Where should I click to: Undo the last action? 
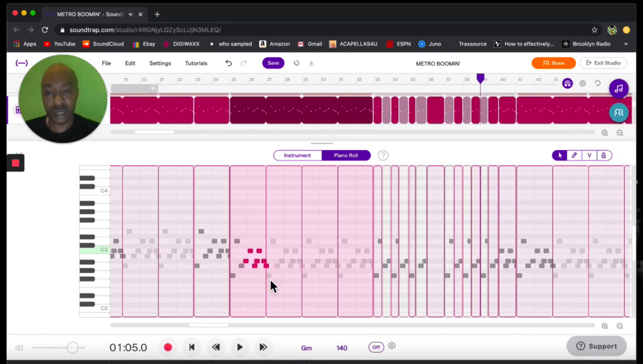click(x=229, y=63)
